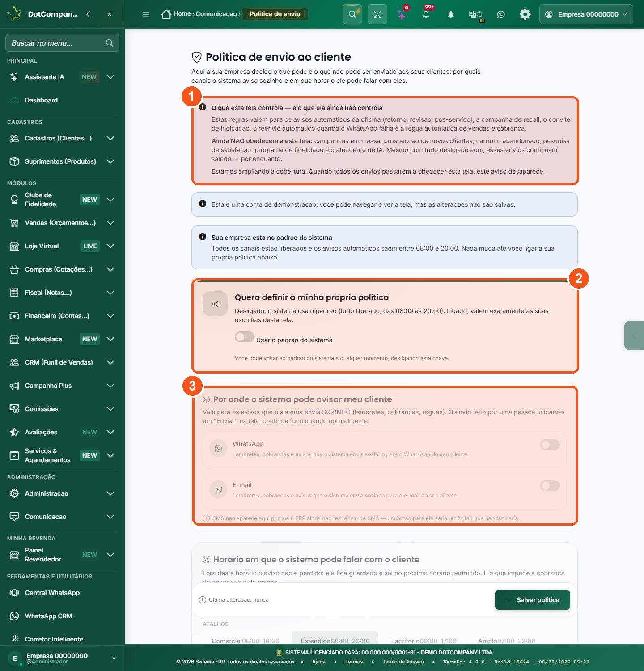Open the Comunicacao sidebar menu item

click(x=62, y=517)
